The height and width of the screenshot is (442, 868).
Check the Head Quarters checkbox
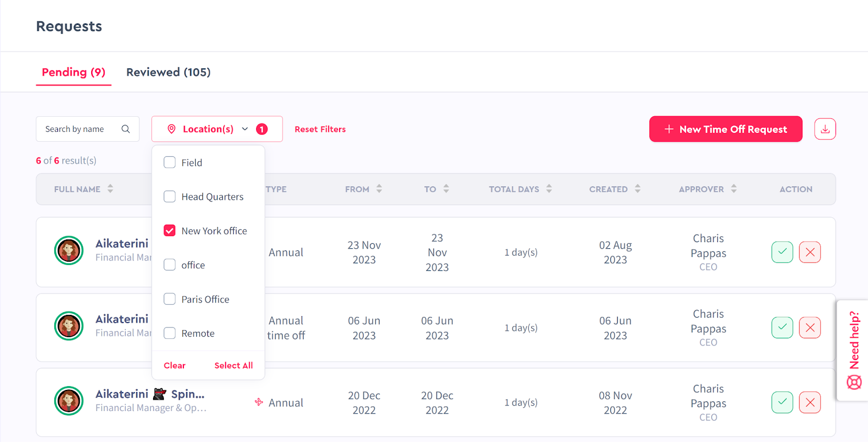[x=170, y=197]
